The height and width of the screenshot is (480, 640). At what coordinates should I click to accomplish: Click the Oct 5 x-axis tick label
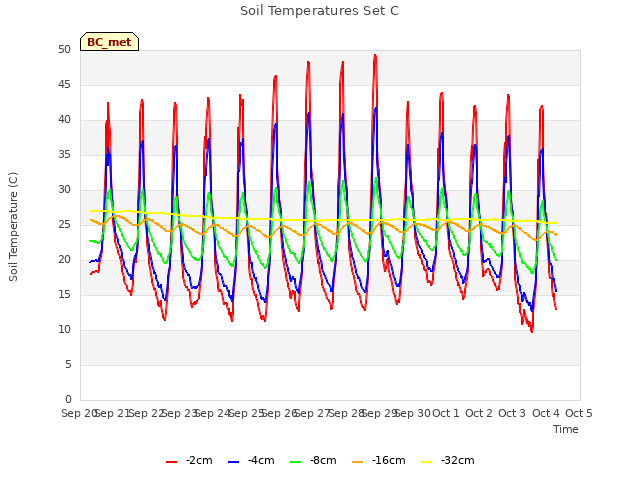[x=579, y=413]
